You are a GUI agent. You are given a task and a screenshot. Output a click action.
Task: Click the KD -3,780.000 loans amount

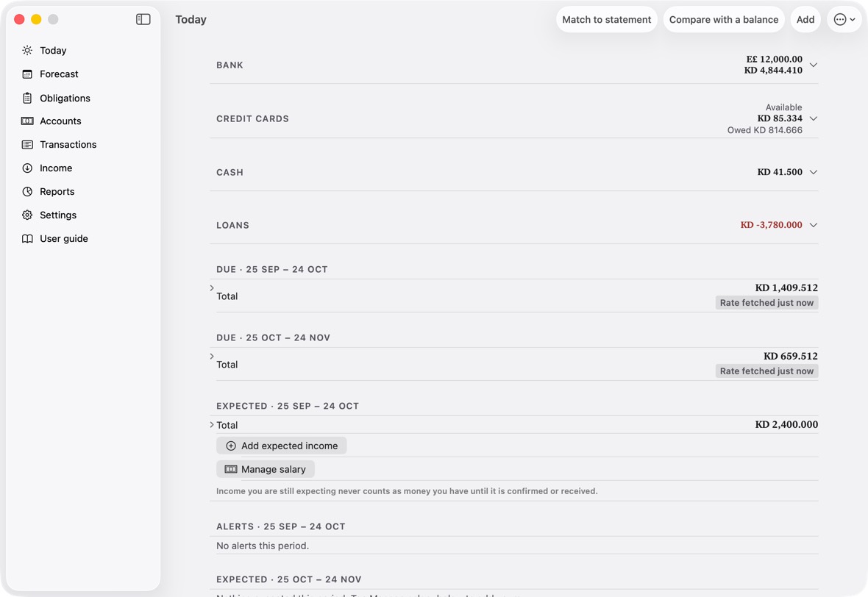coord(771,225)
